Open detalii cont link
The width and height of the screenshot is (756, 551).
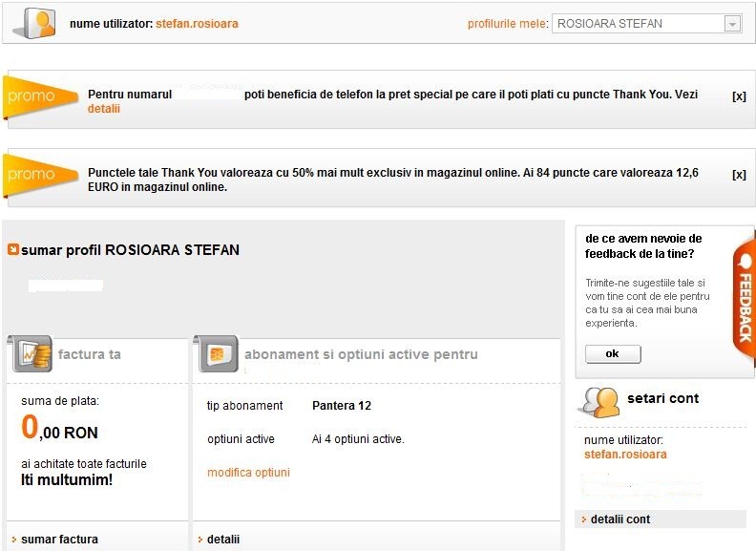620,519
